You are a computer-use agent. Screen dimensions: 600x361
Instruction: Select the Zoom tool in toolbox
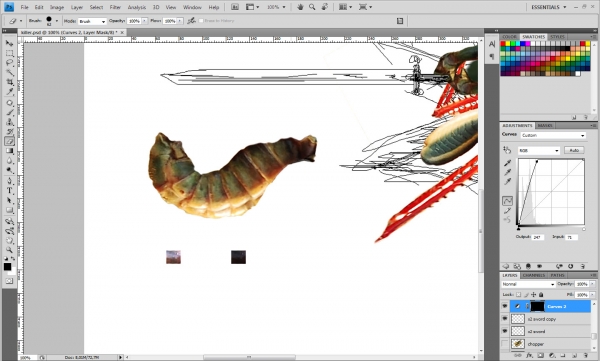point(9,250)
